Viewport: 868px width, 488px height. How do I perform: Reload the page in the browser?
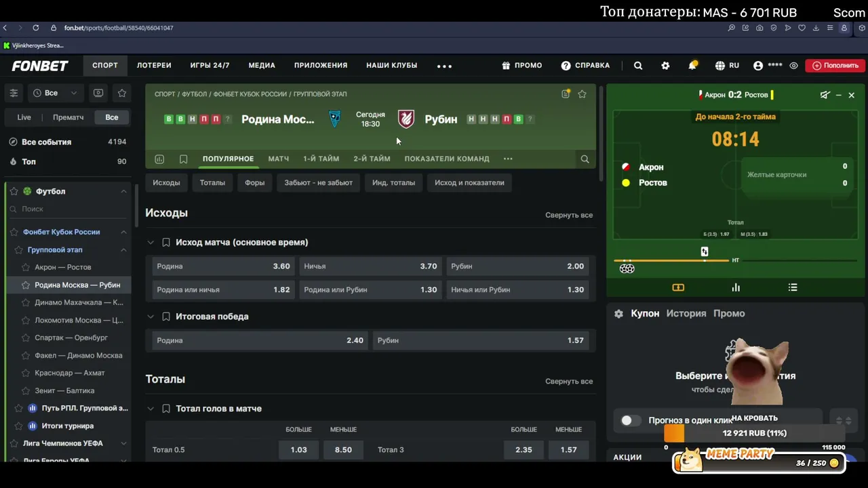tap(35, 28)
